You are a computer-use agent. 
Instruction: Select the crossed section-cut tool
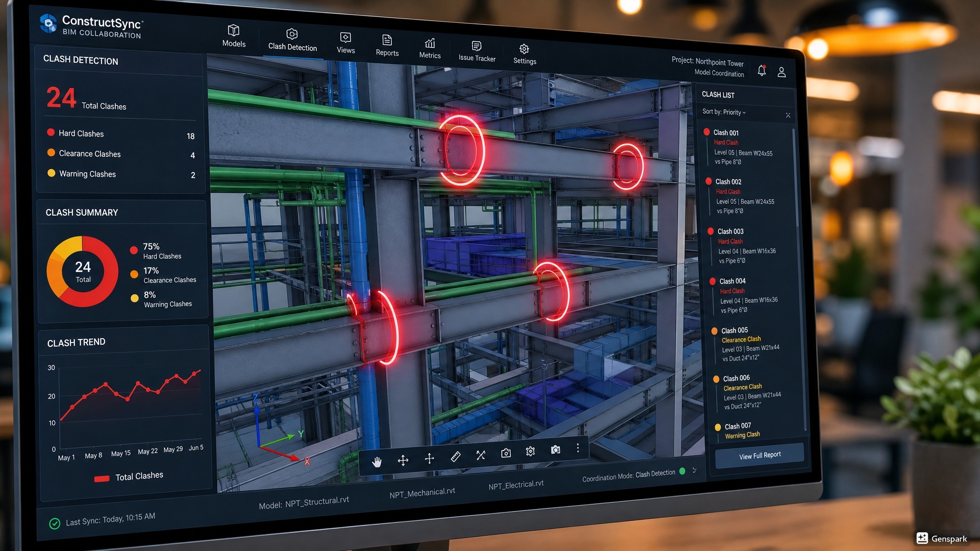click(x=481, y=455)
